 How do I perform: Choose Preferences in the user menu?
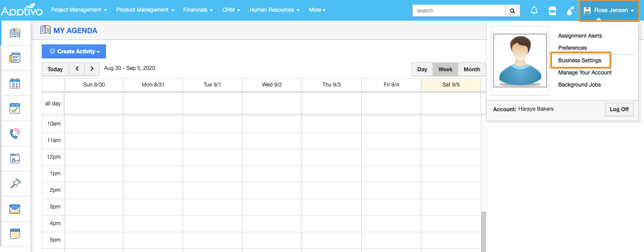pyautogui.click(x=572, y=48)
